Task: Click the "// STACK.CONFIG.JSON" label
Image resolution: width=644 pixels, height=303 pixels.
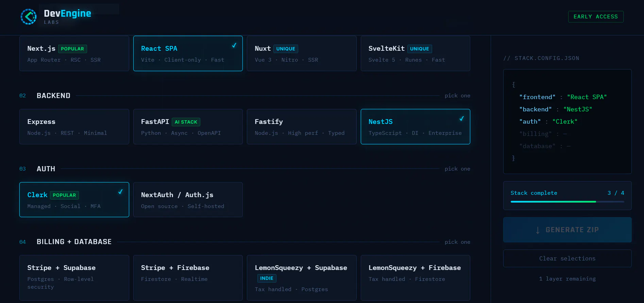Action: [541, 58]
